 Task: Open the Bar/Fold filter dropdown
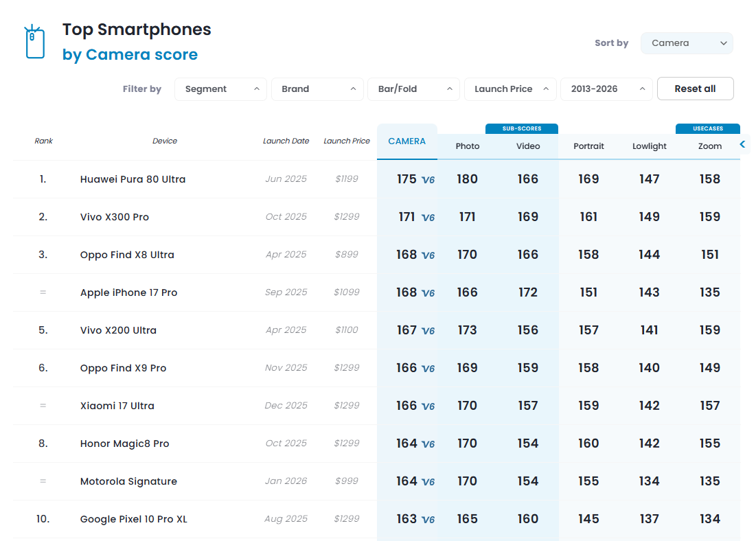tap(413, 89)
